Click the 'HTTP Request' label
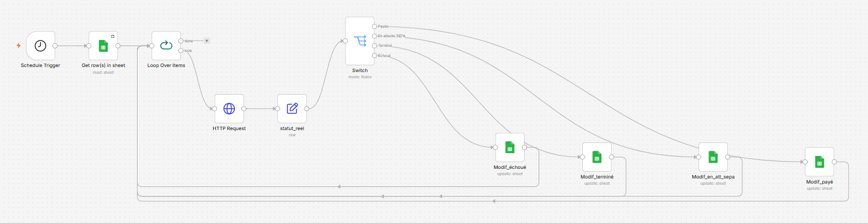 (229, 128)
